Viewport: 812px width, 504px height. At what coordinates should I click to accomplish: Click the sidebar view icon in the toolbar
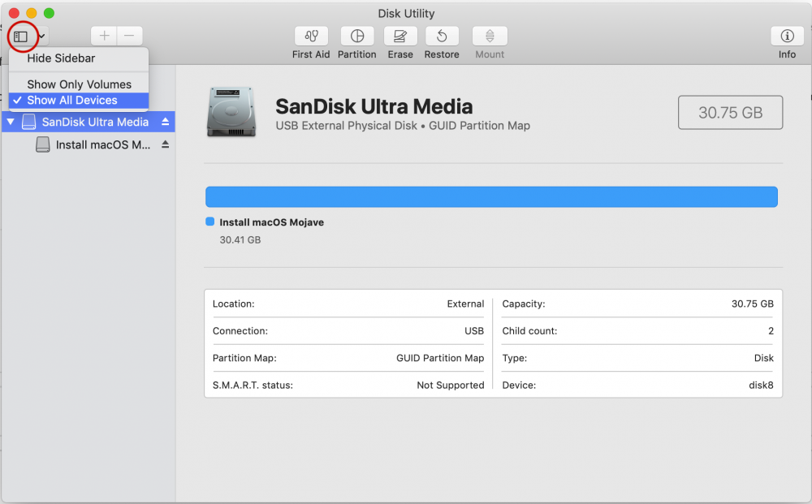21,37
